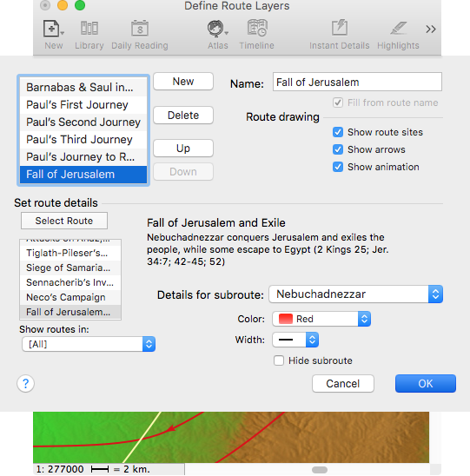Uncheck Show route sites
The height and width of the screenshot is (476, 470).
(x=338, y=132)
